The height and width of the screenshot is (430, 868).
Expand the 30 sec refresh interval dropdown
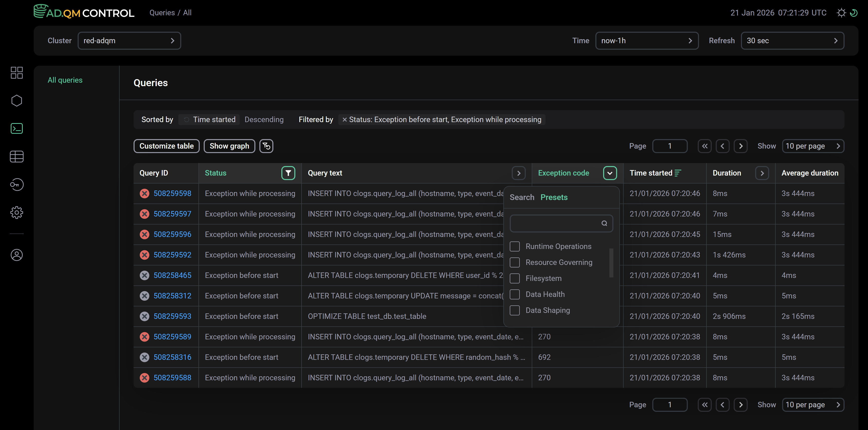click(x=793, y=40)
